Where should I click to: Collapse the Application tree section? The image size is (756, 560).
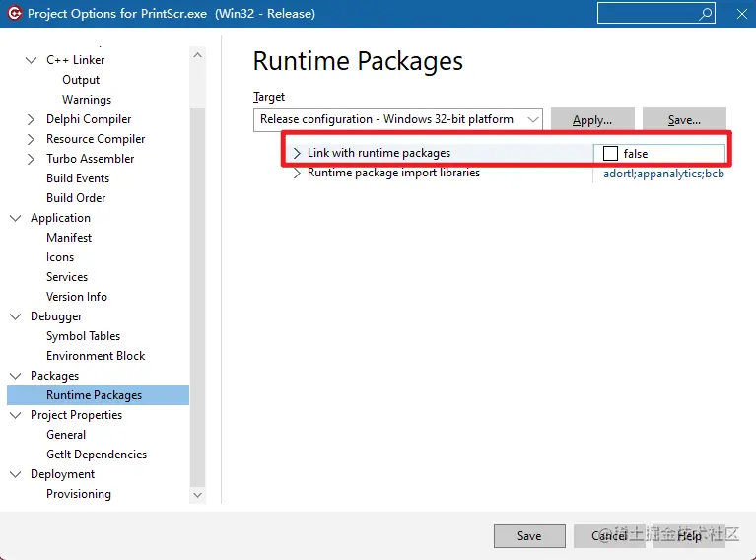[x=16, y=218]
